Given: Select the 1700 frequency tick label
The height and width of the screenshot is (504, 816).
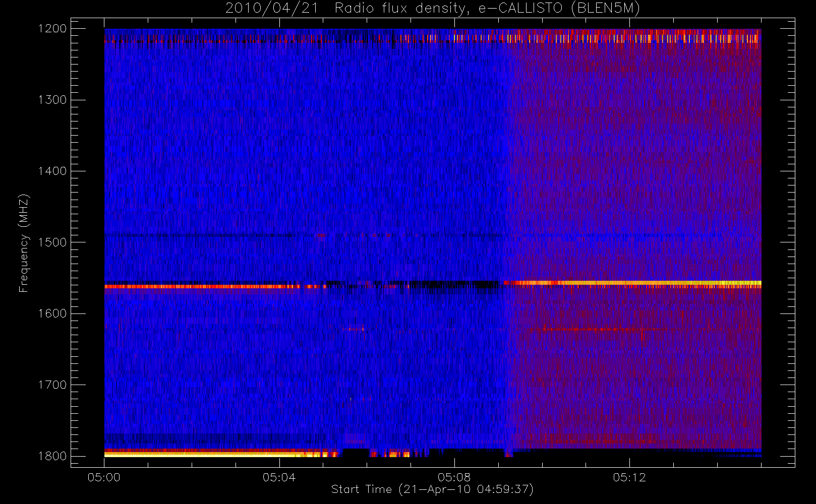Looking at the screenshot, I should coord(52,385).
